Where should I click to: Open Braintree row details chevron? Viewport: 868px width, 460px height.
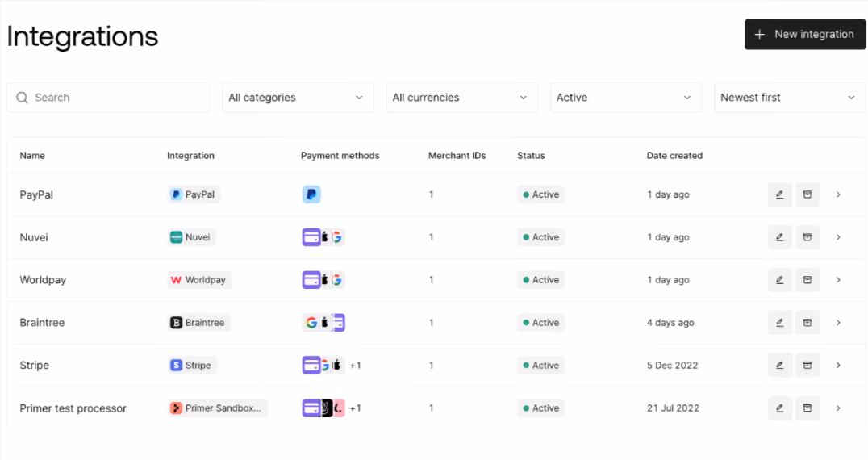(x=838, y=322)
